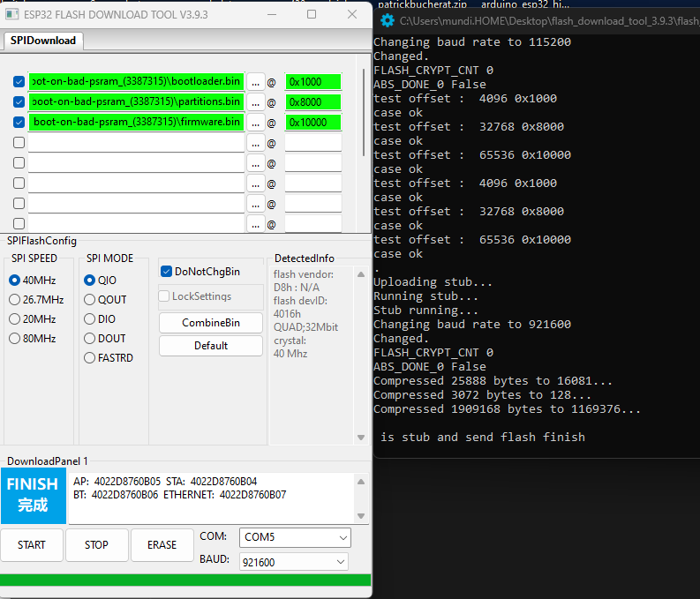Browse for bootloader.bin using its ... button
This screenshot has height=599, width=700.
click(x=255, y=82)
